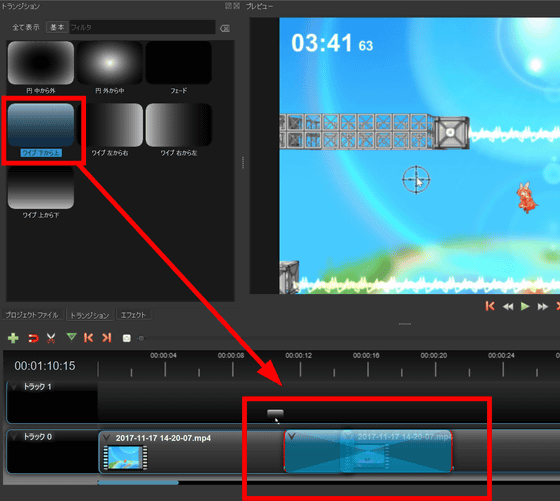The width and height of the screenshot is (560, 501).
Task: Switch to the トランジション tab
Action: click(90, 315)
